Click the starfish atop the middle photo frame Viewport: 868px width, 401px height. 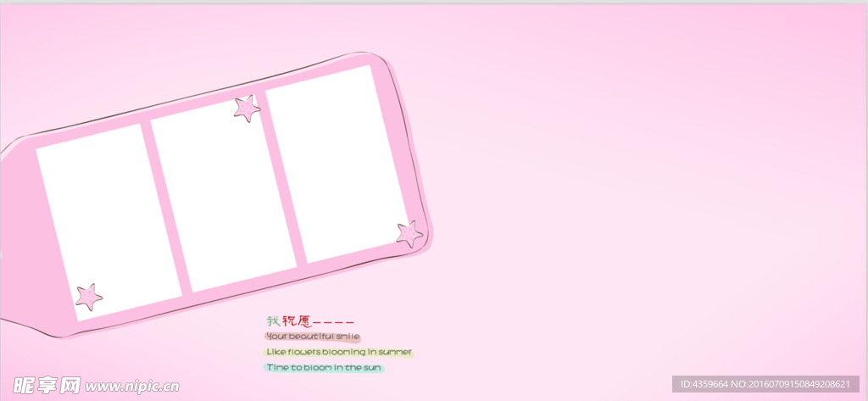coord(247,109)
